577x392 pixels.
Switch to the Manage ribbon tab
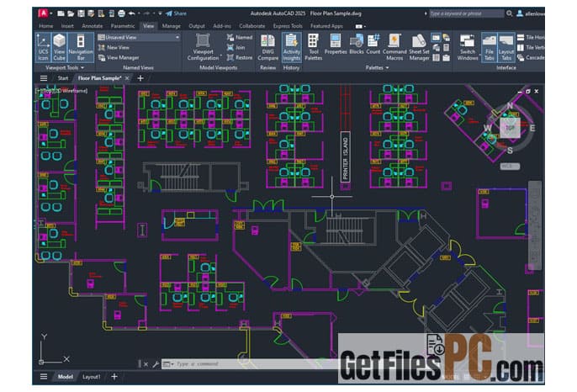coord(171,26)
